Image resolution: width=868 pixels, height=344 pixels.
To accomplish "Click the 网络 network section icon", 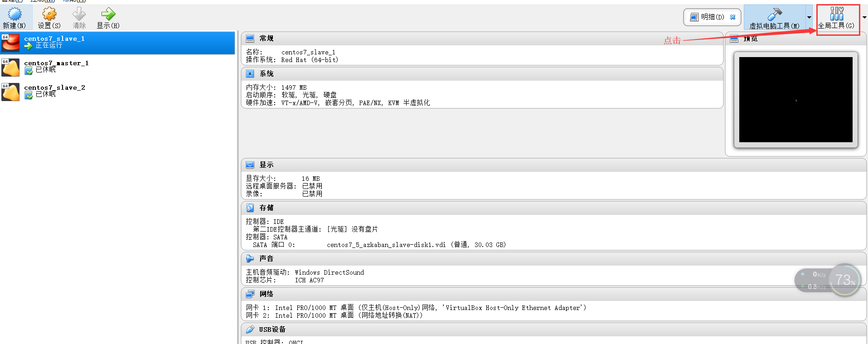I will (250, 294).
